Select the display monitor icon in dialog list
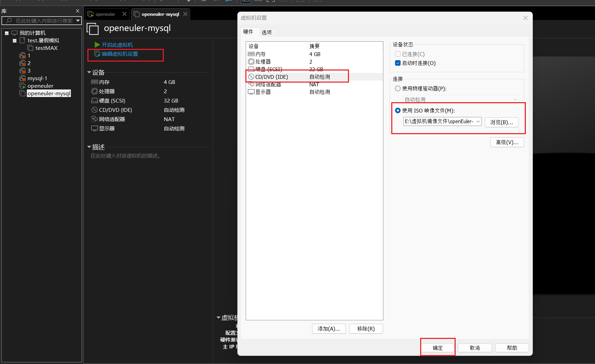The height and width of the screenshot is (364, 595). point(251,92)
